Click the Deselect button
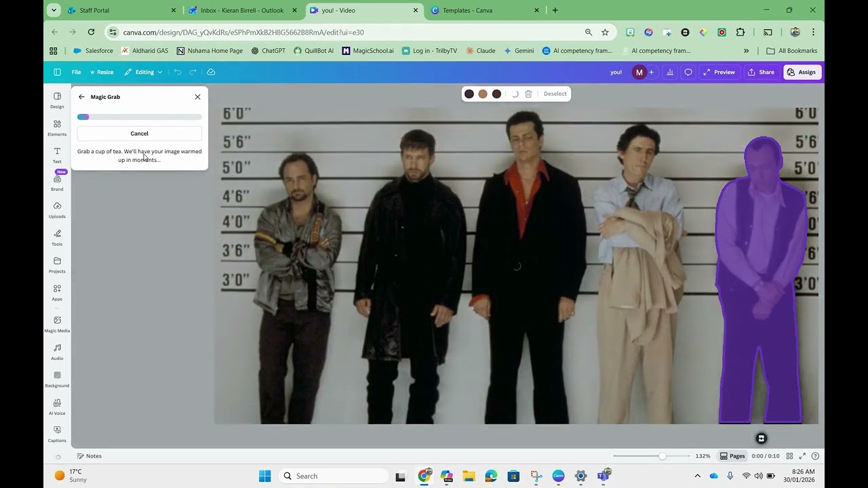The height and width of the screenshot is (488, 868). click(555, 94)
